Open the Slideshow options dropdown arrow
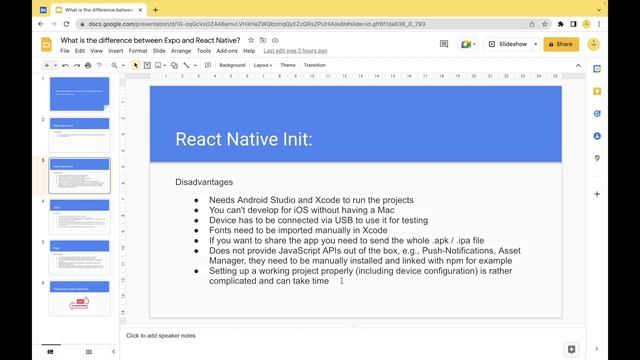The image size is (640, 360). pos(536,44)
